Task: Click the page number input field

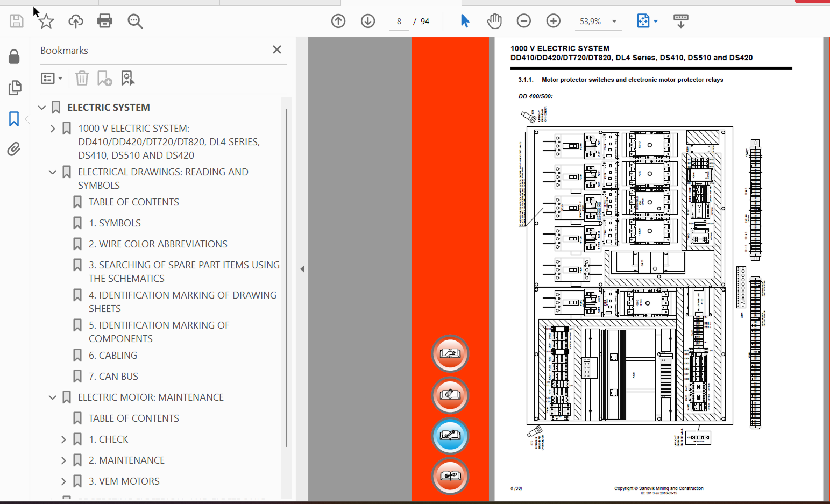Action: click(399, 22)
